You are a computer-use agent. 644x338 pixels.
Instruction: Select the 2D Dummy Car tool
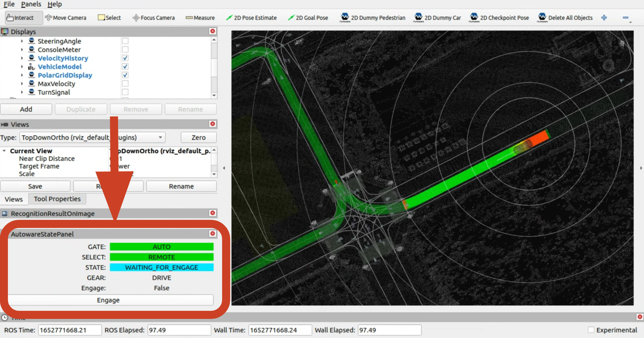click(437, 18)
